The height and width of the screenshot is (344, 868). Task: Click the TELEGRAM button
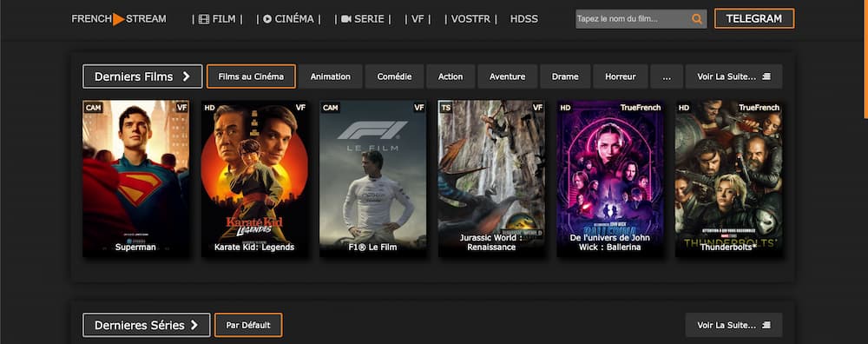(754, 19)
